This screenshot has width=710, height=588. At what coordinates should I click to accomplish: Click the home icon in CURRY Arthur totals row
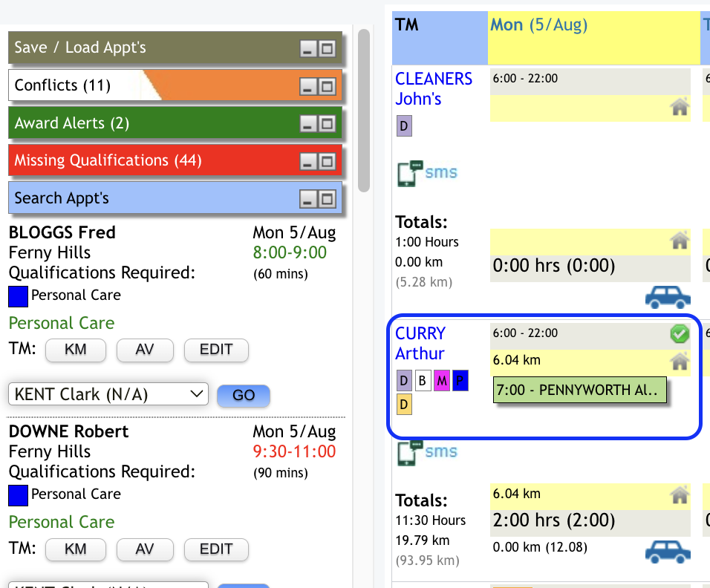pos(680,495)
